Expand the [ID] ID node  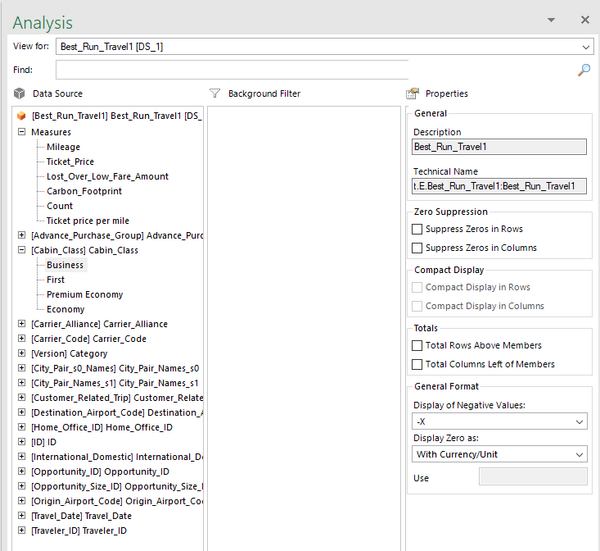tap(22, 442)
